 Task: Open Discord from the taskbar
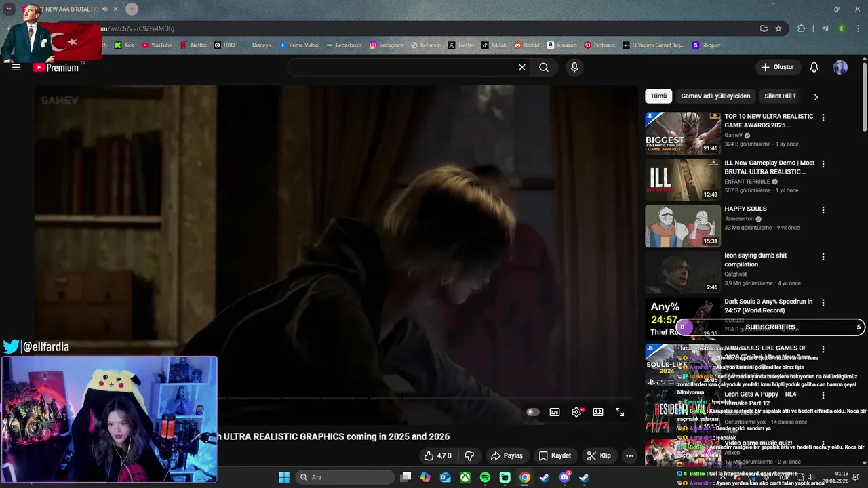[x=564, y=477]
